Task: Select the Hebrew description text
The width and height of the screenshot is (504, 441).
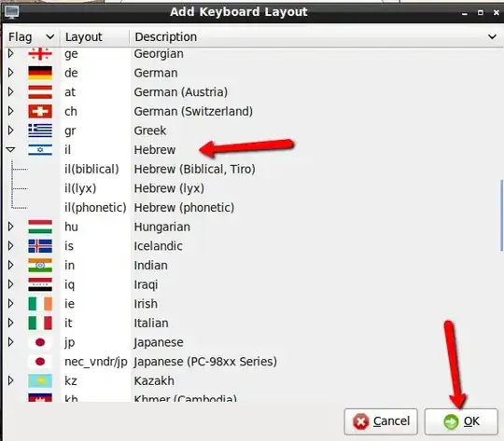Action: click(x=155, y=150)
